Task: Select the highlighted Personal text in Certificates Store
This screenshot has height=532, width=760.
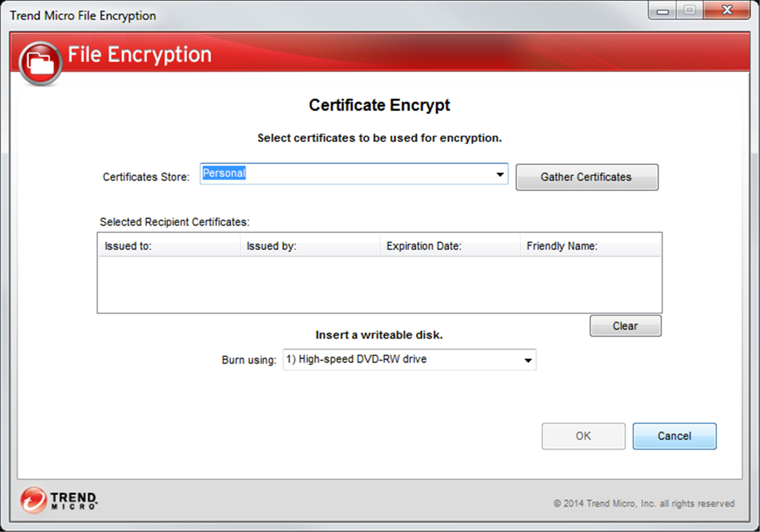Action: click(x=224, y=173)
